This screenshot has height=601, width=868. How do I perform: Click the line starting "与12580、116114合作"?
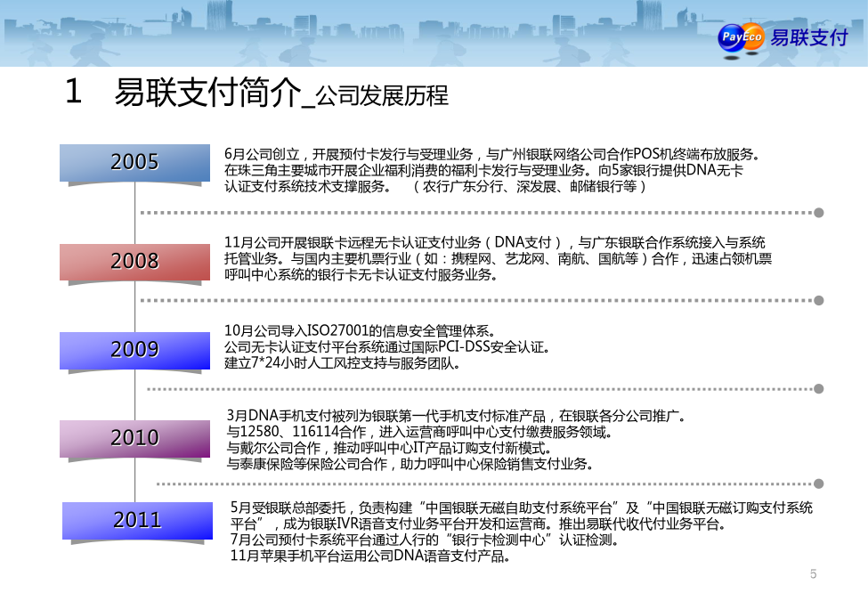(419, 432)
